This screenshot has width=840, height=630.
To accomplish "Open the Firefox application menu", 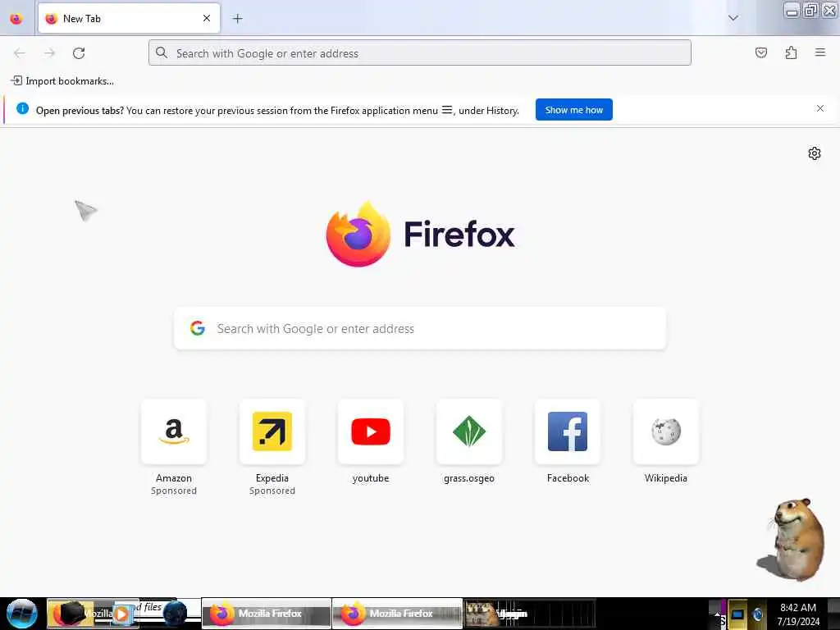I will coord(820,52).
